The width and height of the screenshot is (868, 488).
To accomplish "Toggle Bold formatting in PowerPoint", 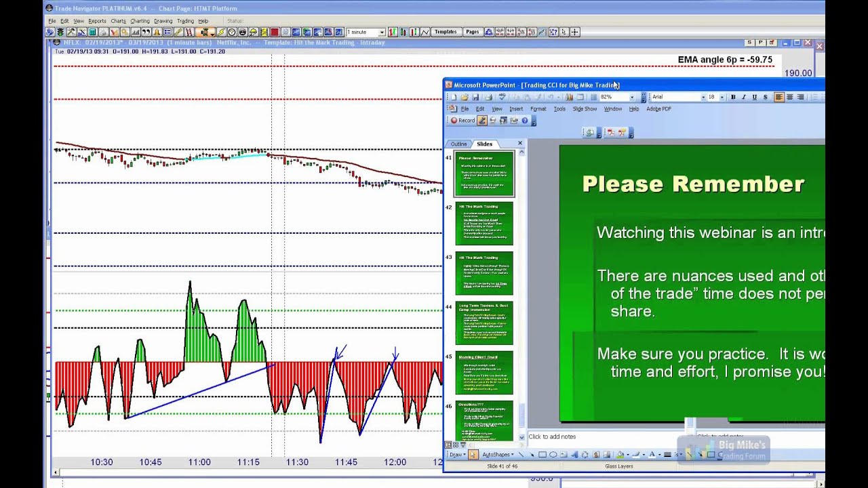I will click(x=733, y=97).
